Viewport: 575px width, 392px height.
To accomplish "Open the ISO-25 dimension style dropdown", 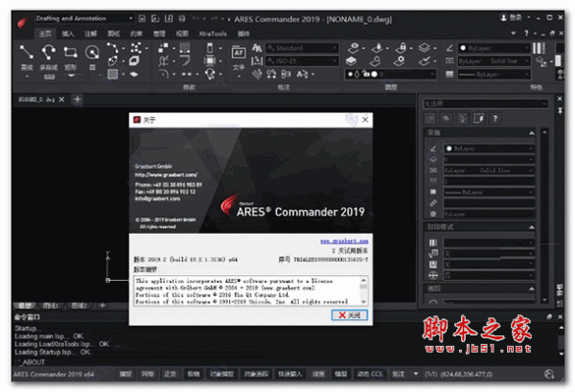I will 302,61.
